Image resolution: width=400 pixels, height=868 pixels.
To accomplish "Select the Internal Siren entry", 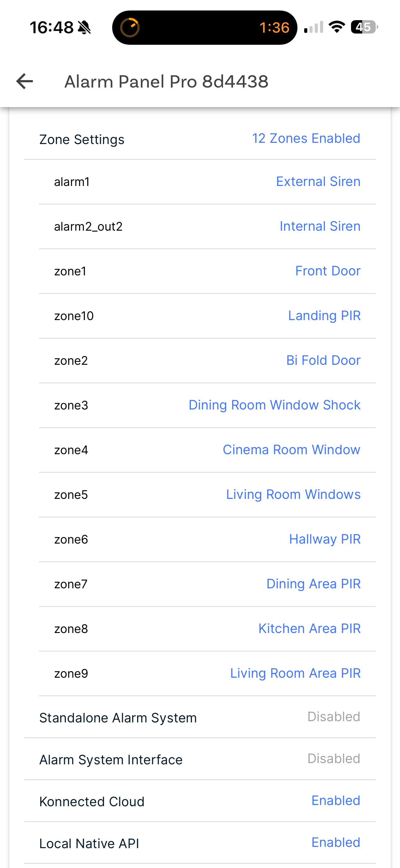I will pos(319,226).
